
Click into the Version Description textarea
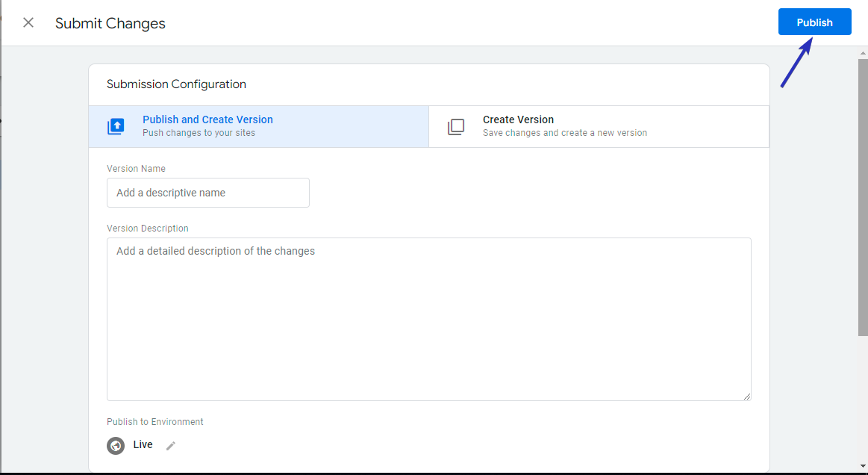coord(429,319)
